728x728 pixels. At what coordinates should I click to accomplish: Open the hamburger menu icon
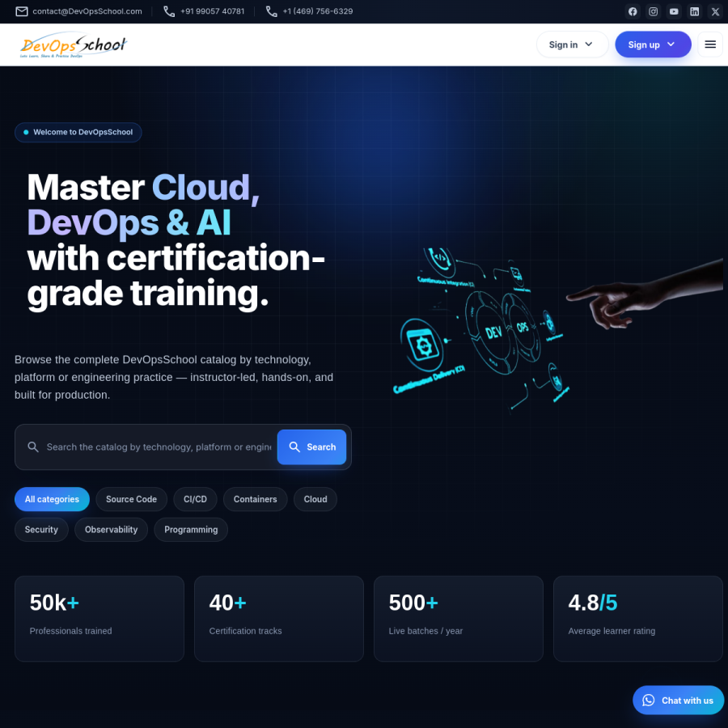[x=710, y=44]
